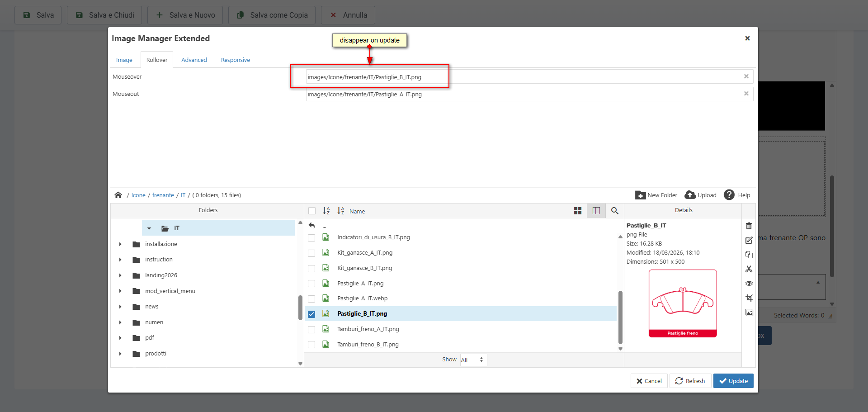This screenshot has width=868, height=412.
Task: Check the Pastiglie_A_IT.png checkbox
Action: click(311, 284)
